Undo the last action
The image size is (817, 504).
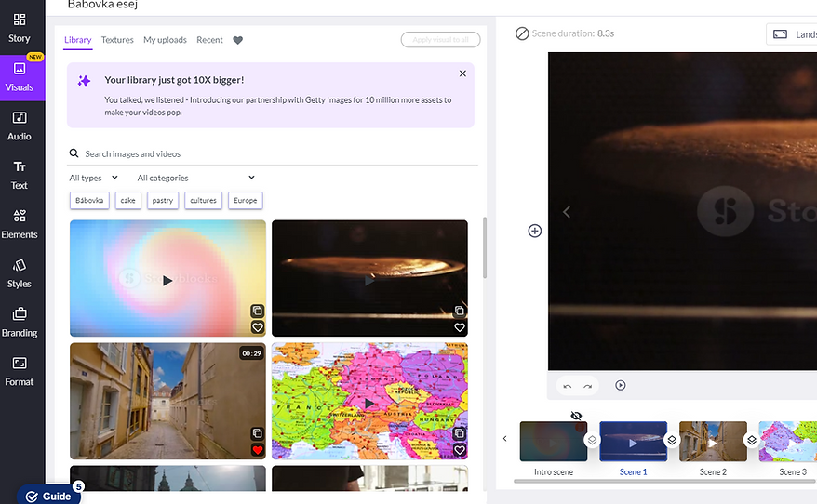click(x=568, y=386)
